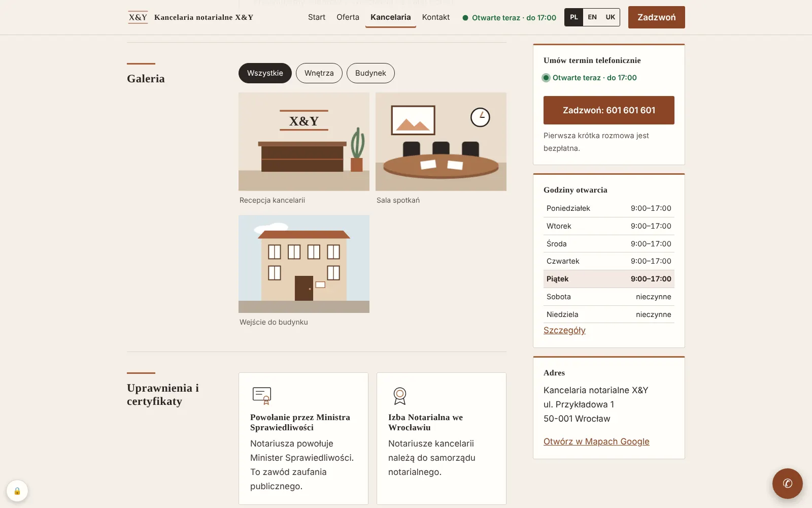
Task: Click the Izba Notarialna we Wrocławiu heading
Action: pyautogui.click(x=425, y=422)
